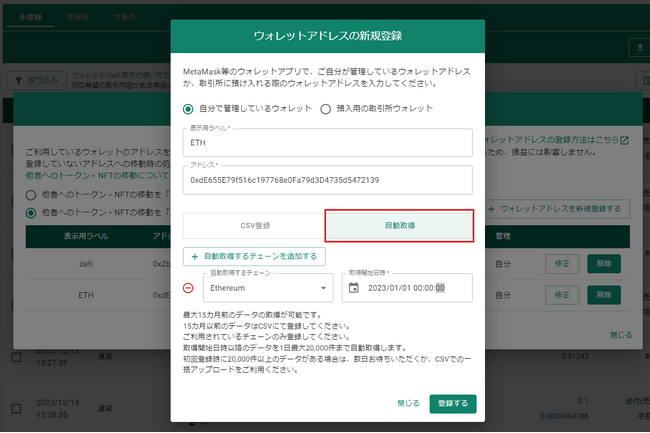The width and height of the screenshot is (650, 433).
Task: Click the アドレス input field with 0xdE655E address
Action: [327, 180]
